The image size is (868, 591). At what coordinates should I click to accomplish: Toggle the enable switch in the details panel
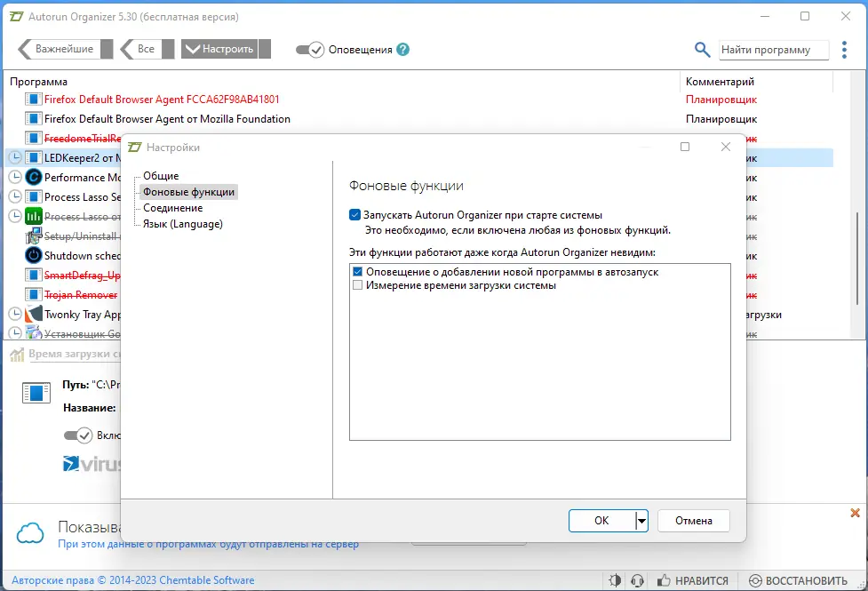[x=78, y=435]
